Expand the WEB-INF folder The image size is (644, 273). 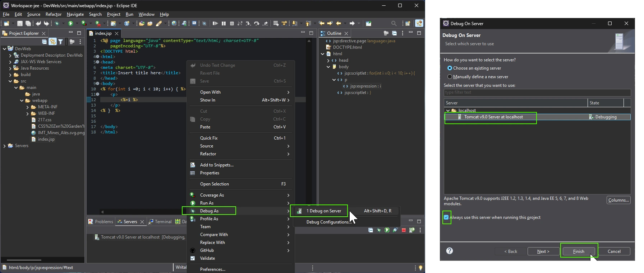(x=28, y=113)
